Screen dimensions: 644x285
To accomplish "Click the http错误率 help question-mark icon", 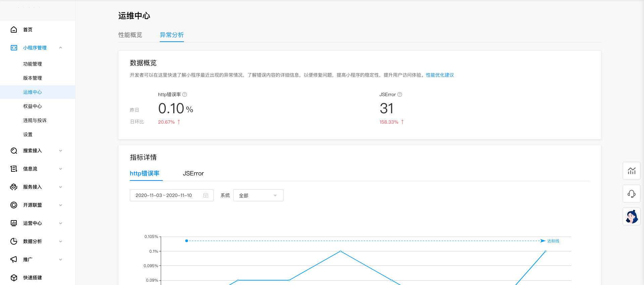I will tap(185, 94).
